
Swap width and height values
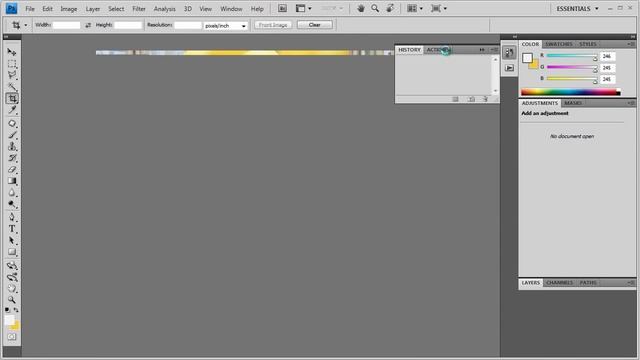(x=88, y=25)
